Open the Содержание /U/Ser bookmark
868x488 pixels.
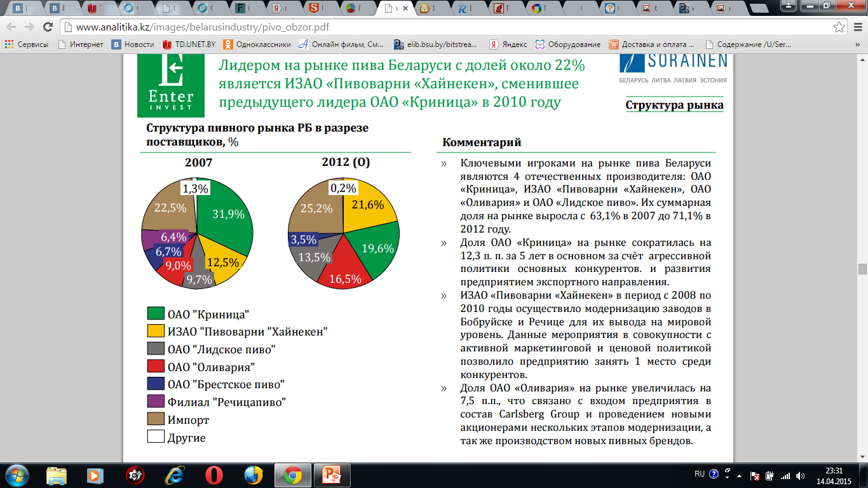coord(748,44)
